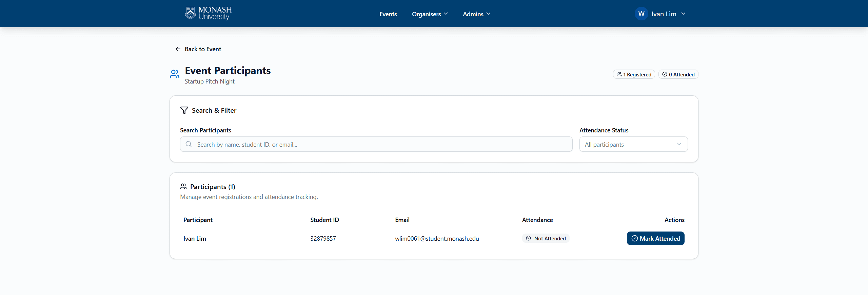This screenshot has width=868, height=295.
Task: Click the Event Participants people icon
Action: (175, 74)
